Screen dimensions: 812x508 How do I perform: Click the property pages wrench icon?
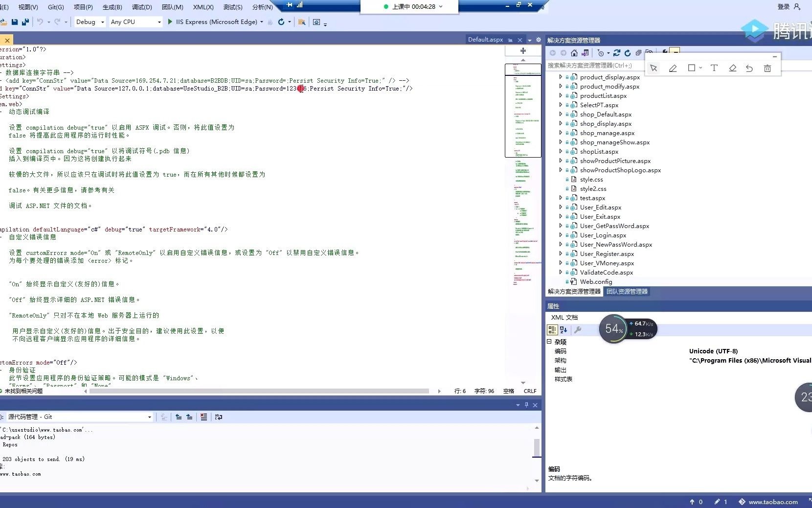coord(578,330)
